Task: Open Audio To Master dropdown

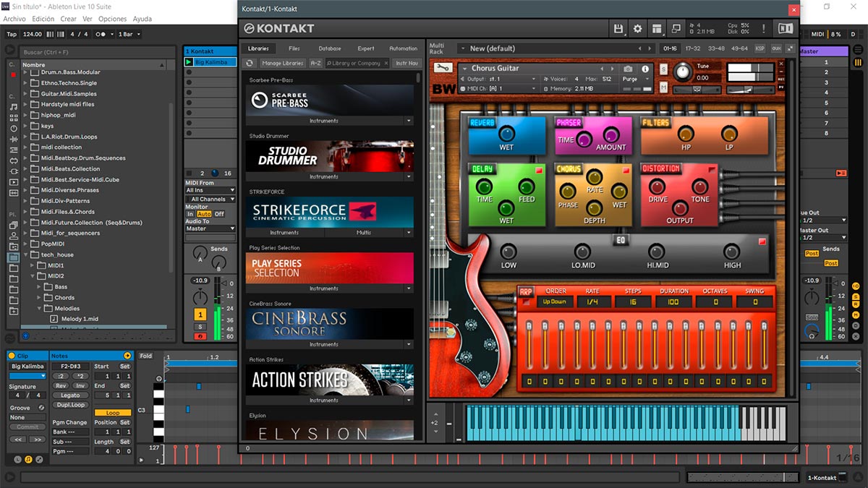Action: 210,228
